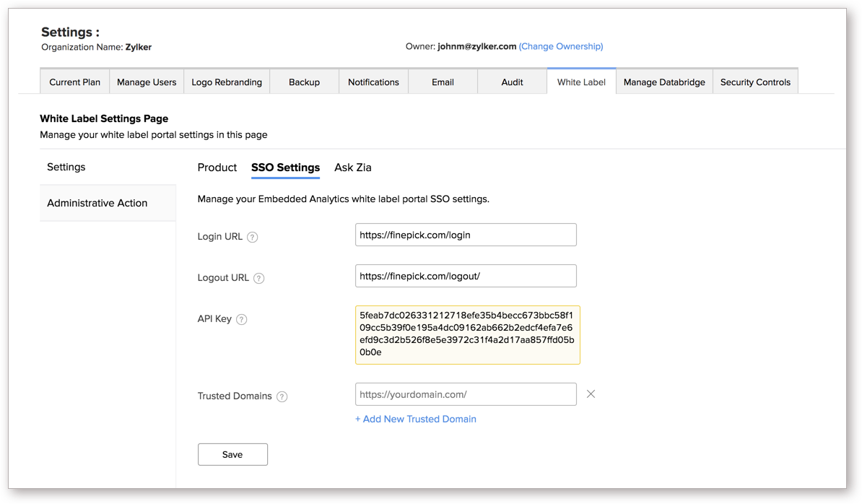This screenshot has width=862, height=504.
Task: Switch to the White Label tab
Action: tap(580, 82)
